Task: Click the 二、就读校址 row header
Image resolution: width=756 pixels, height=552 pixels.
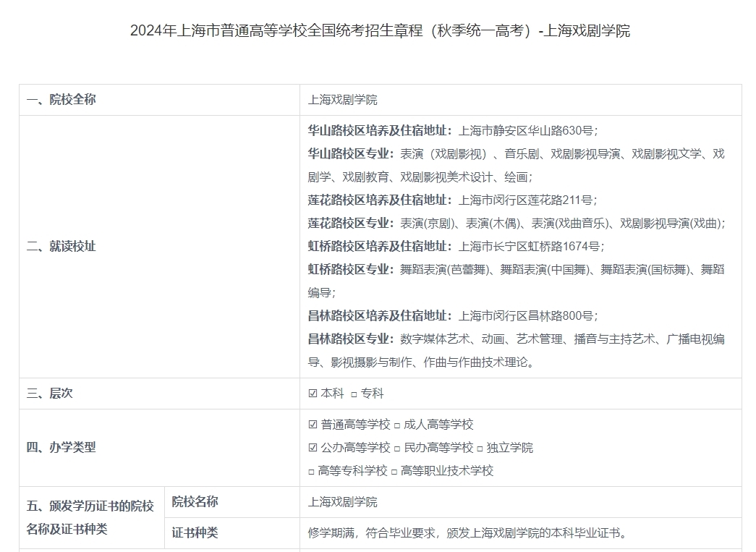Action: (x=61, y=247)
